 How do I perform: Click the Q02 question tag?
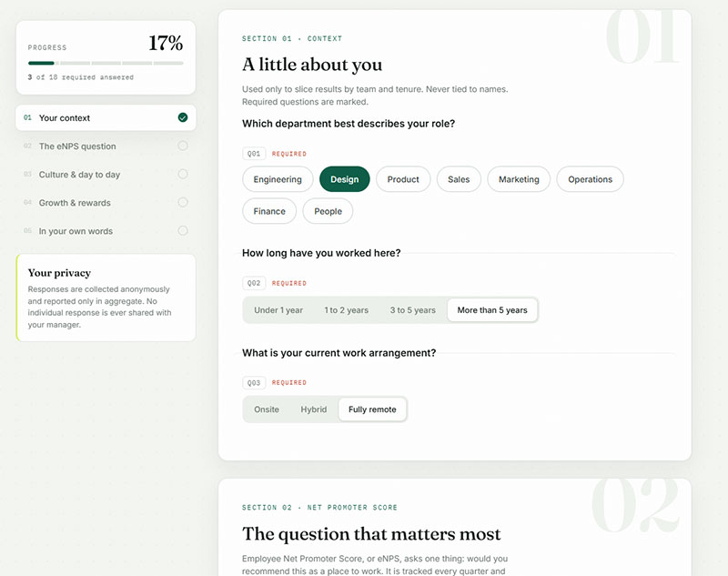coord(254,283)
